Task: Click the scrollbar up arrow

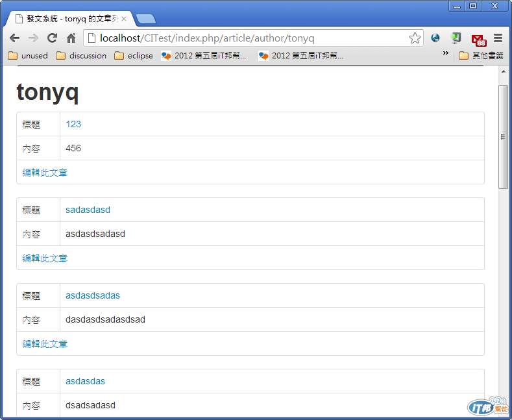Action: click(x=504, y=71)
